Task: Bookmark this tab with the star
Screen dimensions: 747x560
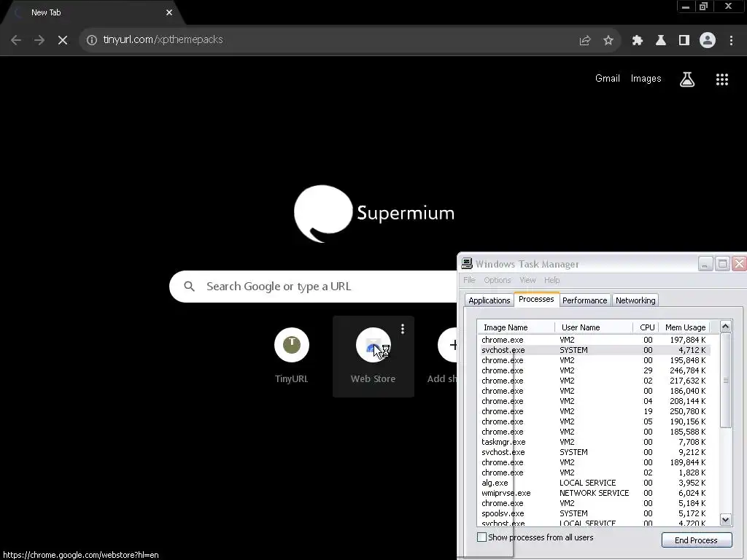Action: [x=608, y=41]
